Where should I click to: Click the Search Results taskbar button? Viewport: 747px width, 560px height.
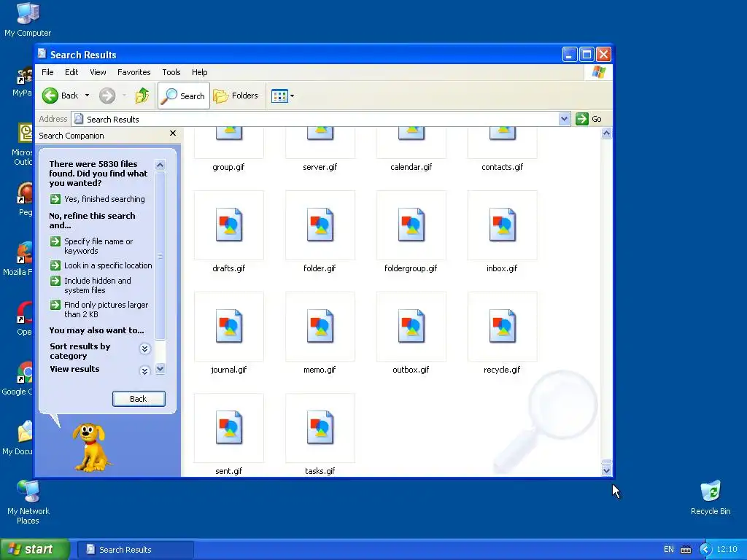(136, 550)
